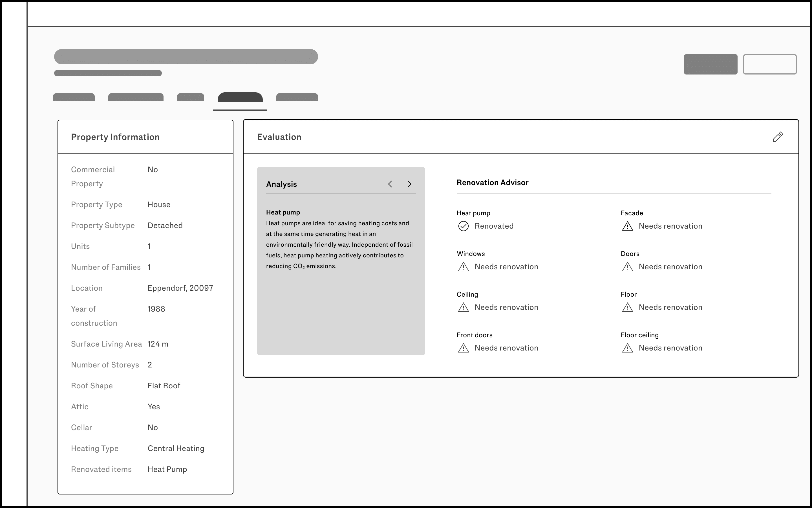The width and height of the screenshot is (812, 508).
Task: Click the checkmark icon next to Renovated
Action: [464, 226]
